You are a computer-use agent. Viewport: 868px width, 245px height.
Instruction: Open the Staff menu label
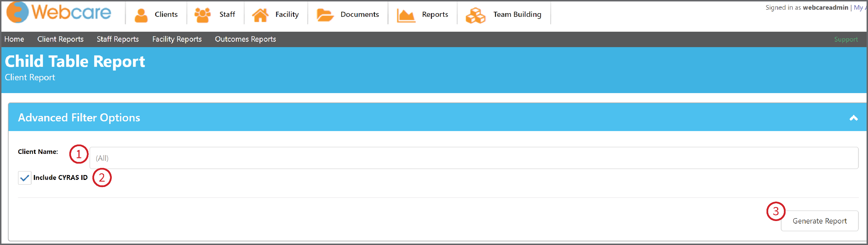click(227, 14)
